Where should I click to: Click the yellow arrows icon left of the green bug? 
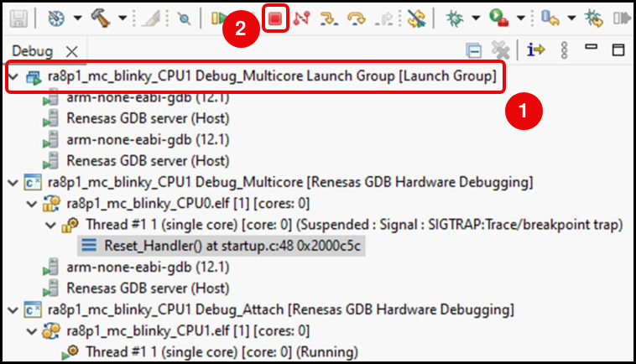[416, 18]
